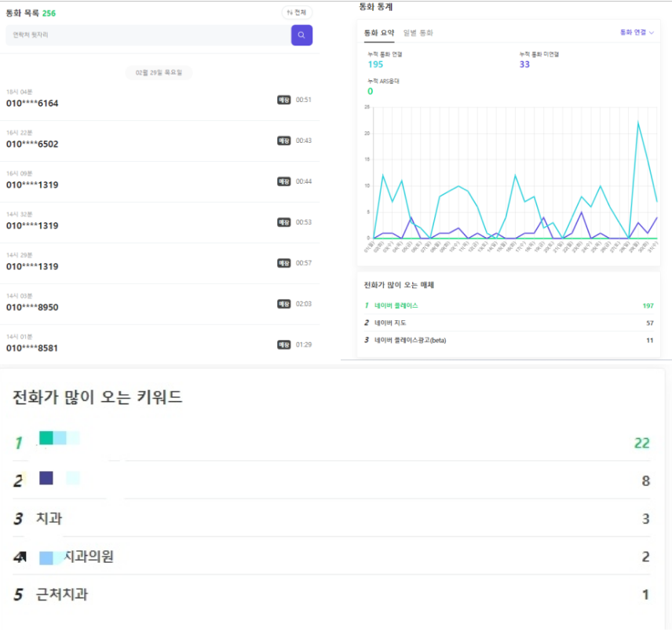Select the 네이버 플레이스 media row
This screenshot has width=672, height=639.
tap(509, 305)
